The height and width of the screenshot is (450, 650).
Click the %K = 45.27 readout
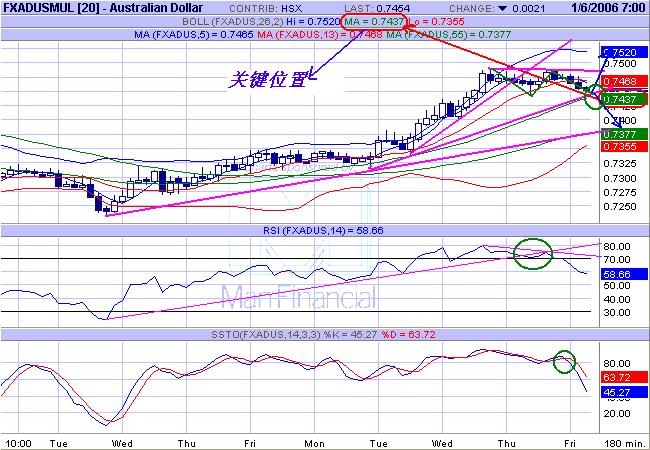coord(350,334)
